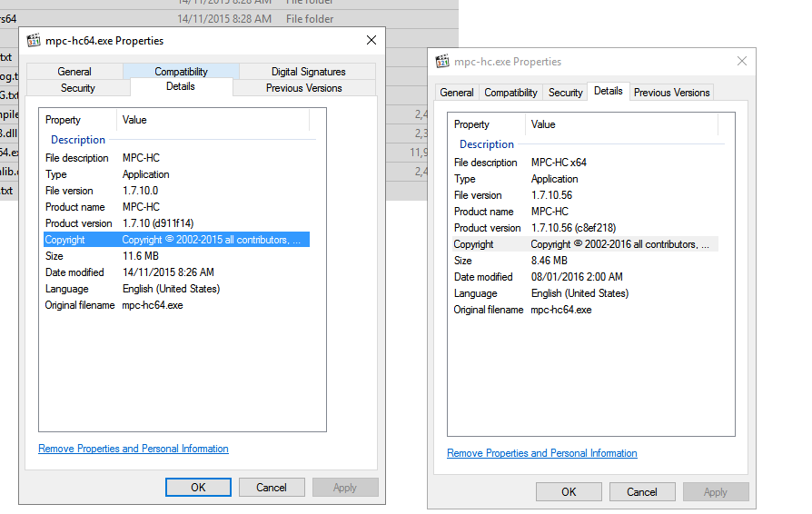Click Cancel in mpc-hc64.exe Properties
812x514 pixels.
272,488
